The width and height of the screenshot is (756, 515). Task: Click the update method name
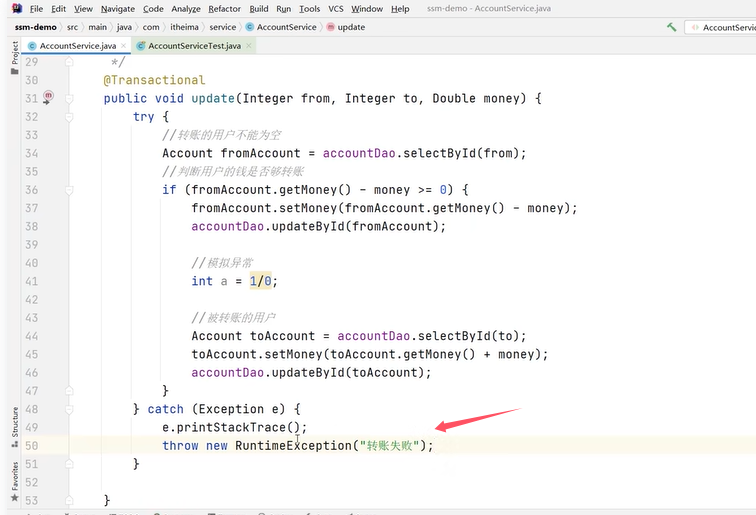pyautogui.click(x=213, y=98)
